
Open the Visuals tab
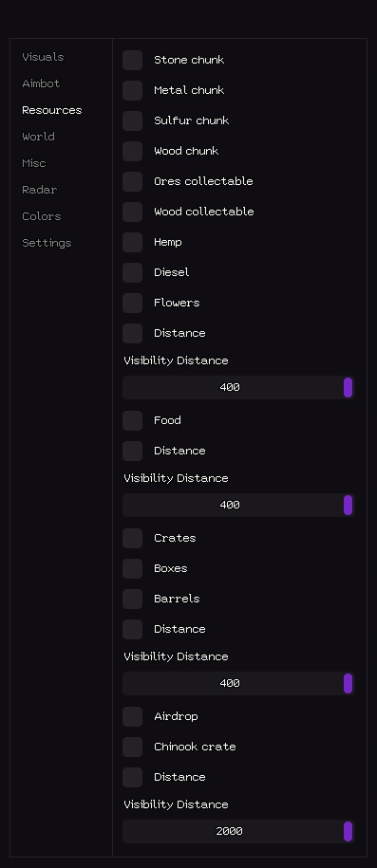tap(43, 57)
